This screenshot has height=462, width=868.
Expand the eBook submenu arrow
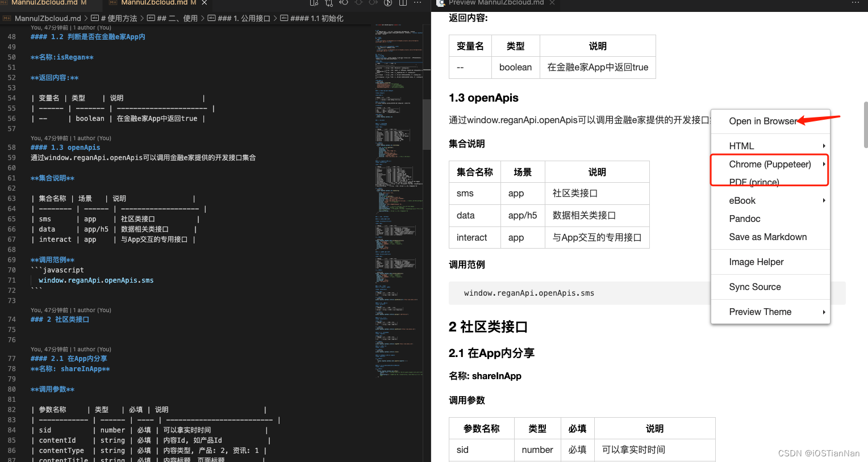[824, 200]
